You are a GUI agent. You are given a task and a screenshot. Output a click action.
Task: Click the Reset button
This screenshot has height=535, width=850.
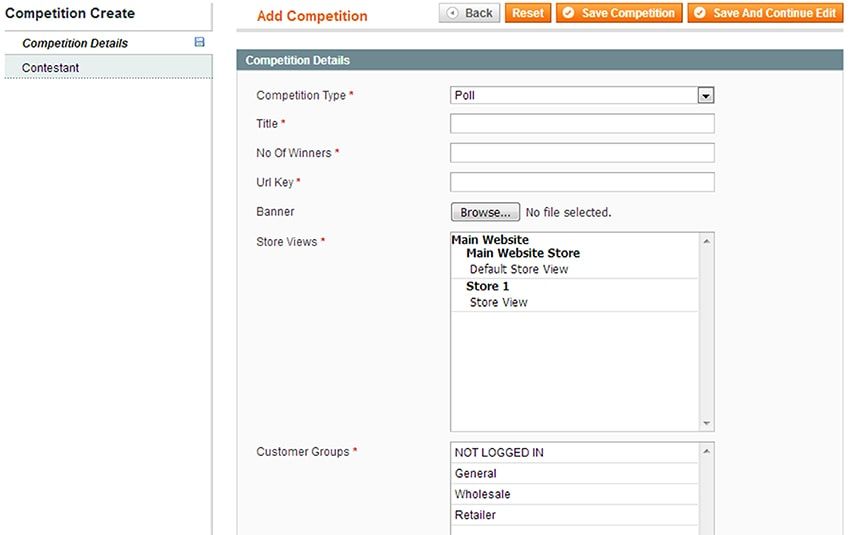coord(528,13)
